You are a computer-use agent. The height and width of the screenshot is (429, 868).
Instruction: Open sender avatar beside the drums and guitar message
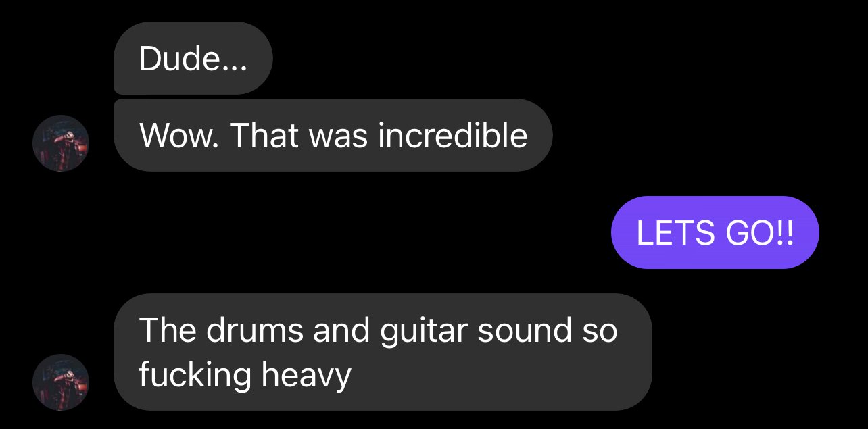(x=61, y=382)
